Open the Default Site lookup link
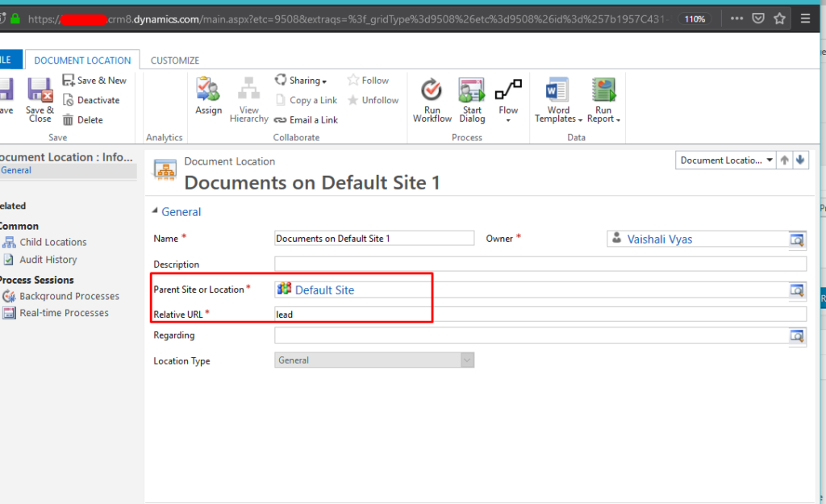826x504 pixels. click(324, 289)
